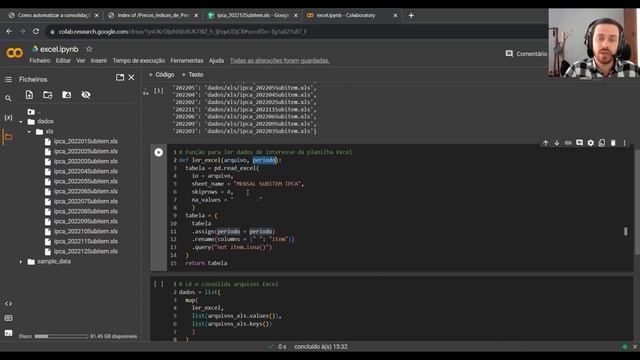
Task: Switch to the Como automatizar browser tab
Action: [53, 15]
